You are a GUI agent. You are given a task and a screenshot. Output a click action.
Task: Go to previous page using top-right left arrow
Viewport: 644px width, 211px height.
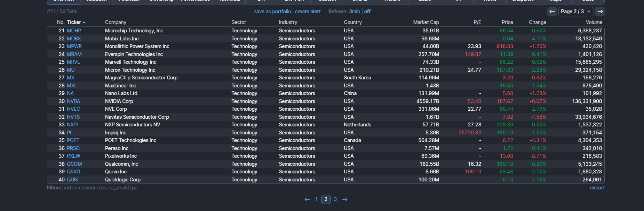(x=552, y=11)
